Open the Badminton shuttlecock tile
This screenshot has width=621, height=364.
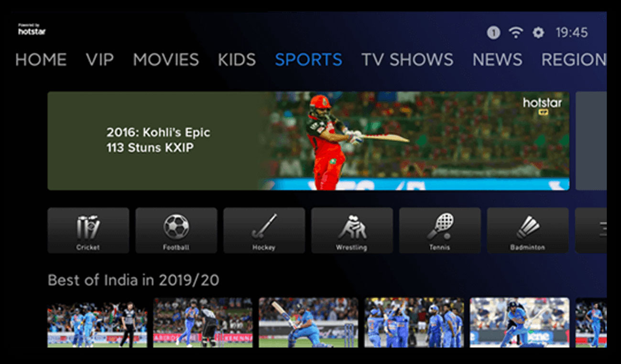(528, 230)
